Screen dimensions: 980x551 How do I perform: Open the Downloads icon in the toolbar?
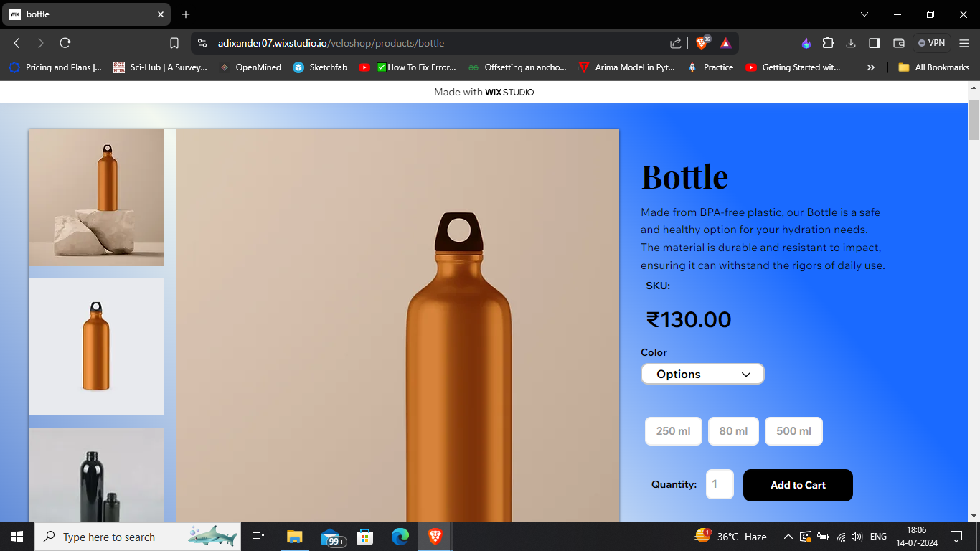click(x=851, y=42)
